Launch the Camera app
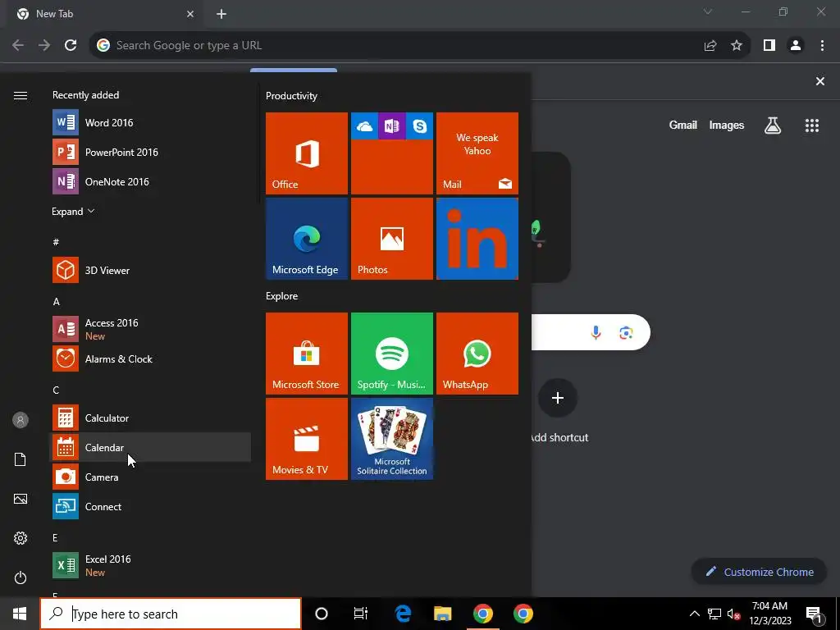840x630 pixels. [x=150, y=477]
